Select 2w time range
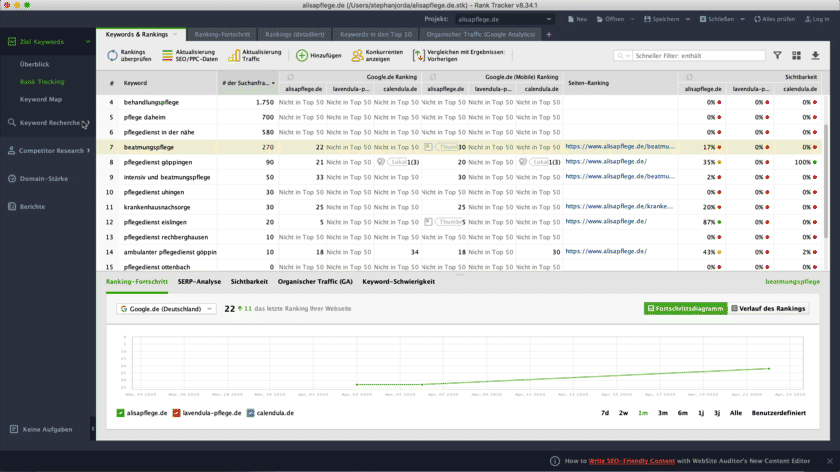 click(x=624, y=413)
